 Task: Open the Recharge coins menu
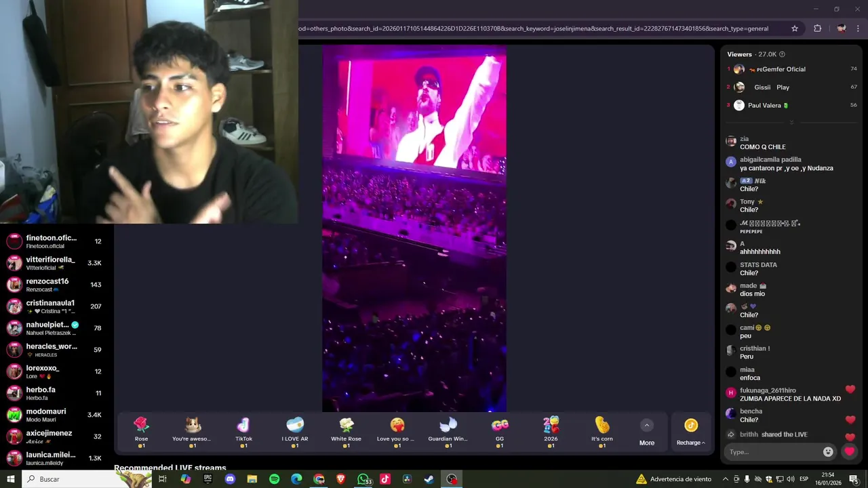click(x=691, y=432)
